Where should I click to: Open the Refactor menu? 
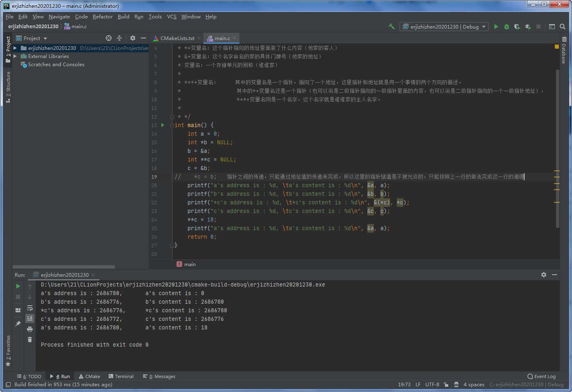pyautogui.click(x=103, y=17)
